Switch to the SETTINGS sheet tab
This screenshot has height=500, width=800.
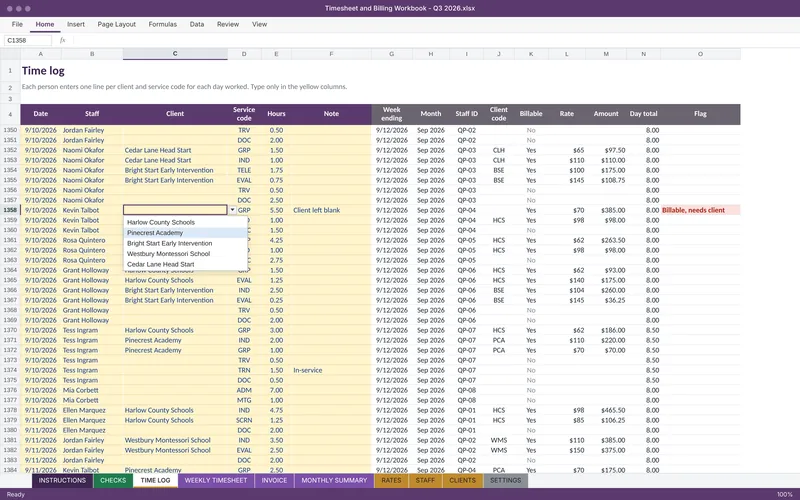(505, 481)
